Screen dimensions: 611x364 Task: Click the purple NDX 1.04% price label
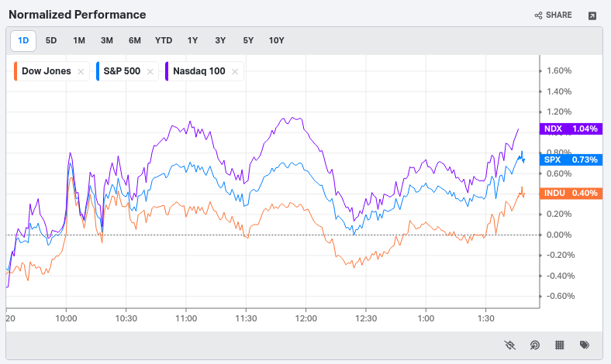point(570,129)
